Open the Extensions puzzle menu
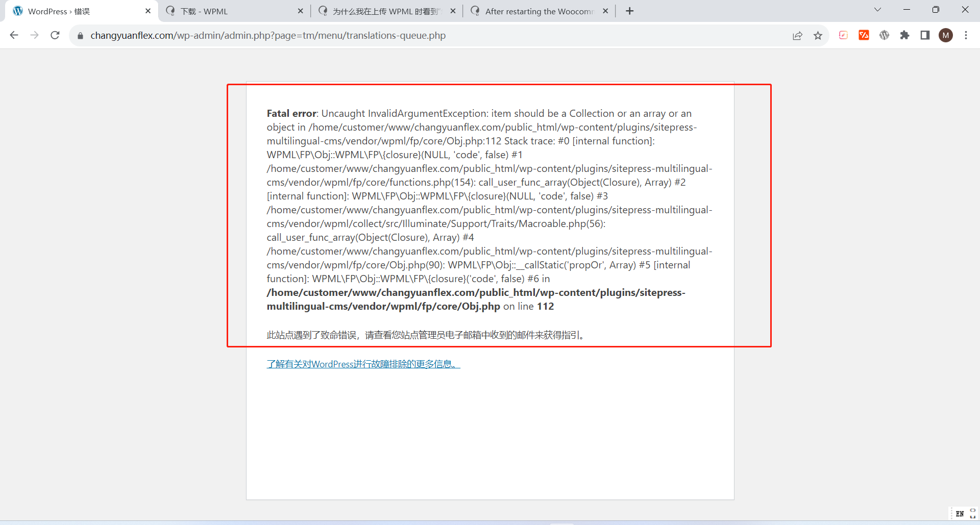The height and width of the screenshot is (525, 980). (x=904, y=35)
